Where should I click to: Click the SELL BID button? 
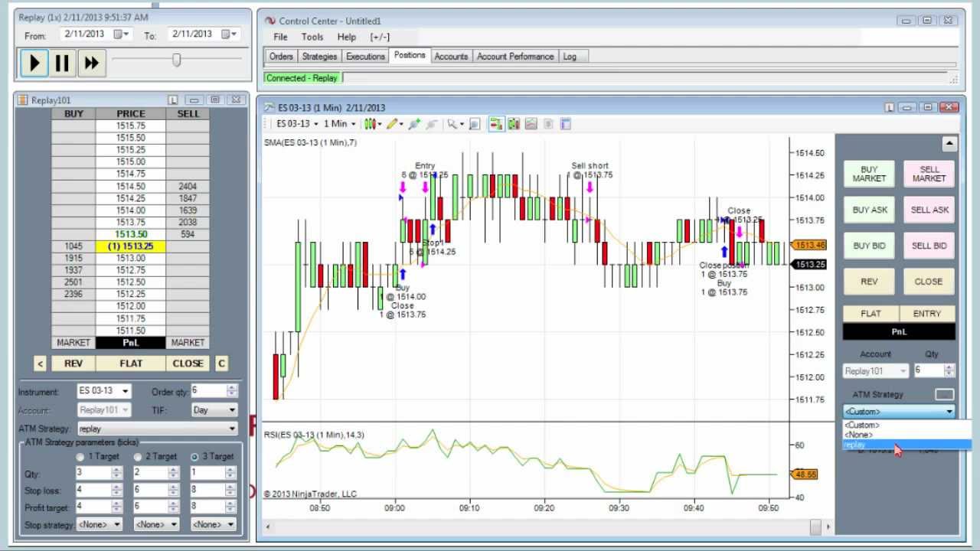[x=929, y=246]
